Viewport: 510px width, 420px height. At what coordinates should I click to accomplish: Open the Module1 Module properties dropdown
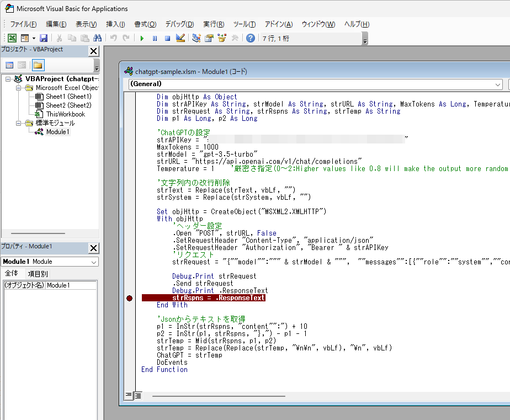click(x=93, y=262)
